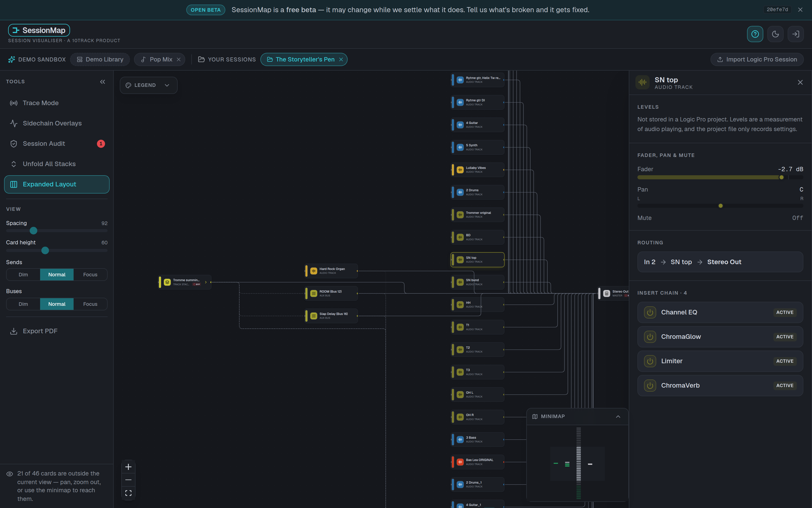The image size is (812, 508).
Task: Close The Storyteller's Pen tab
Action: [341, 59]
